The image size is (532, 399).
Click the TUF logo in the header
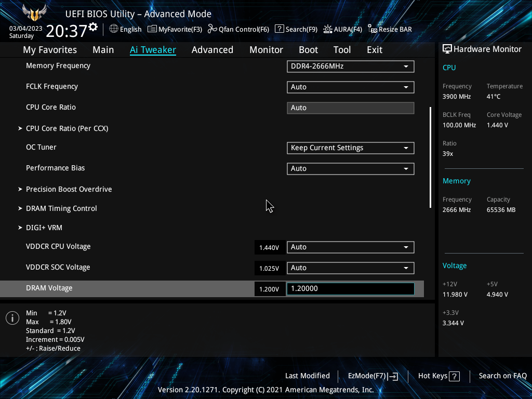coord(34,13)
